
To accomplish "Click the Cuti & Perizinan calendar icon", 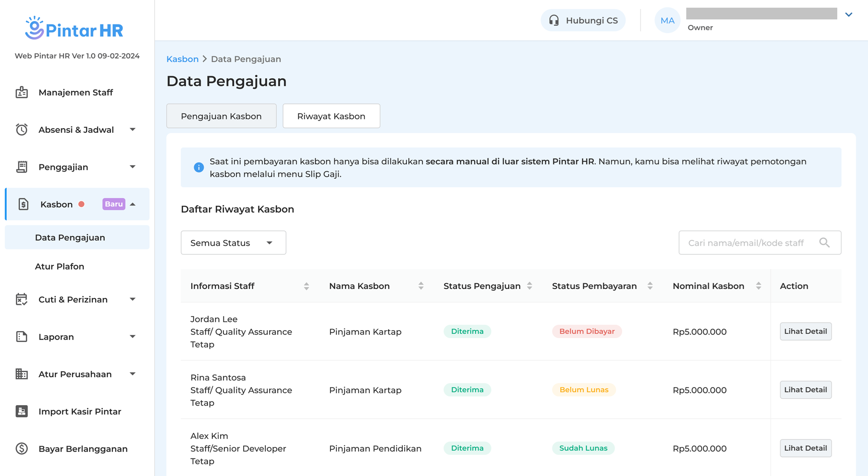I will pyautogui.click(x=22, y=299).
